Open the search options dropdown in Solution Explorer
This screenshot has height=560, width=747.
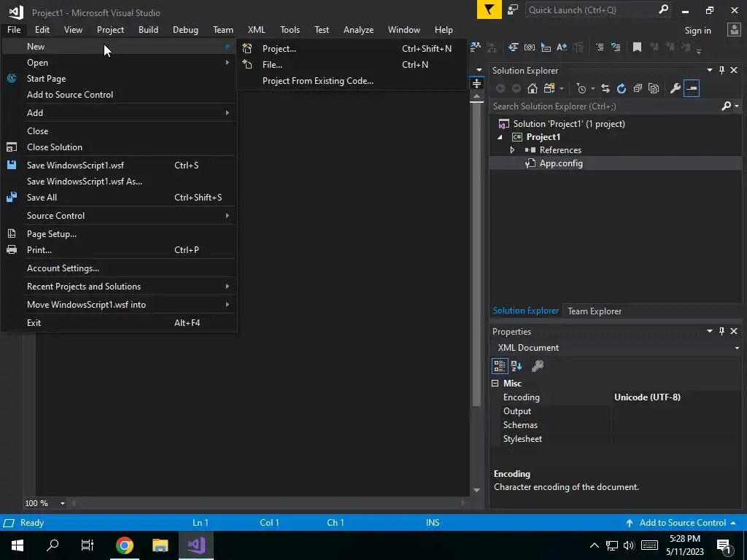coord(737,106)
